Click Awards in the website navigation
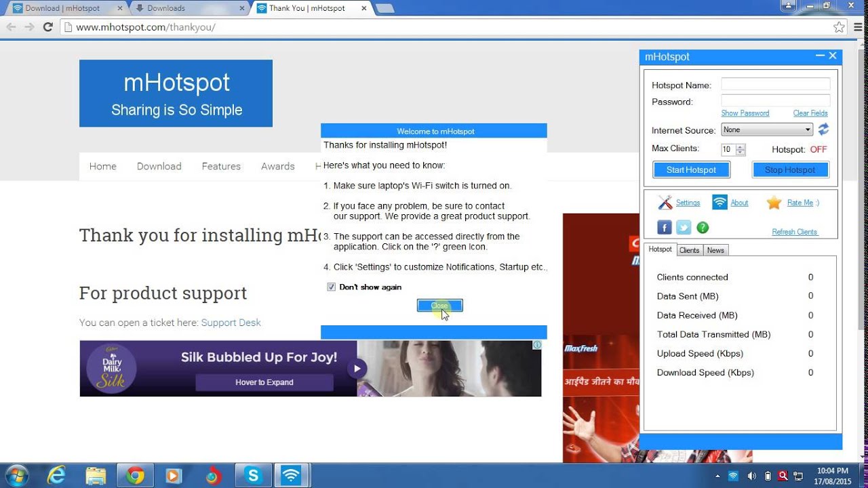This screenshot has height=488, width=868. pyautogui.click(x=278, y=166)
